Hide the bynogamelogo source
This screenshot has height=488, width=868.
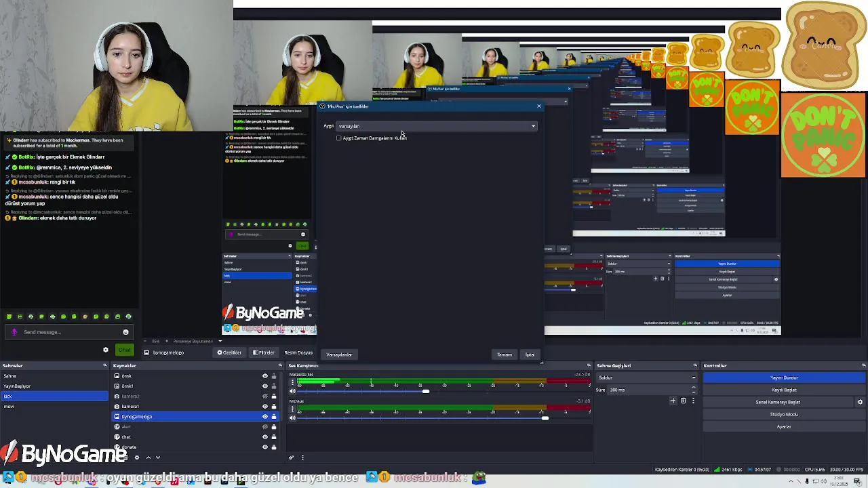[x=265, y=416]
